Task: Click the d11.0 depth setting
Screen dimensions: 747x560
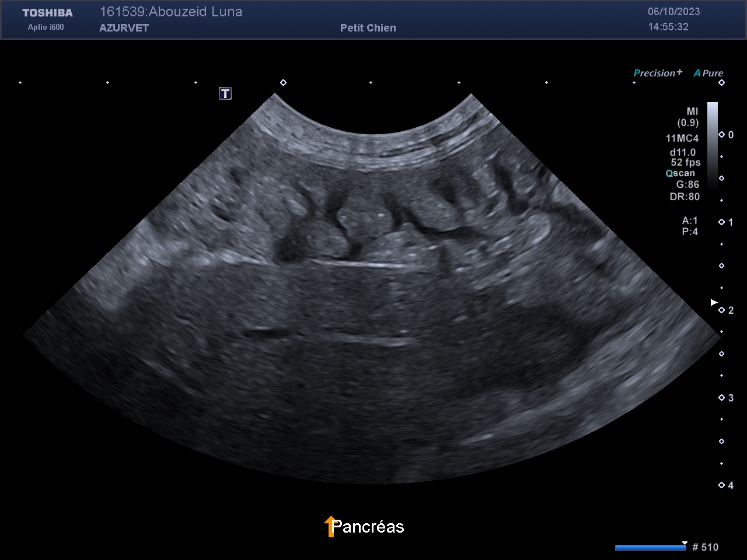Action: 682,152
